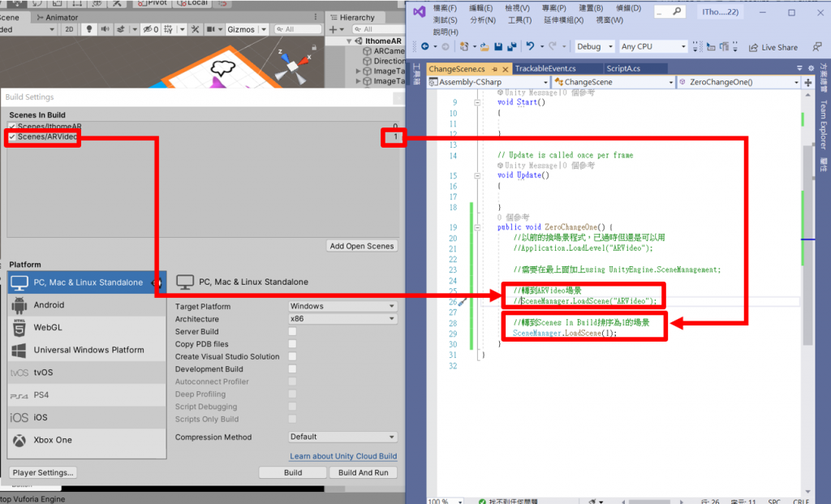Toggle the scene orientation gizmo lock
This screenshot has width=831, height=504.
[x=314, y=47]
